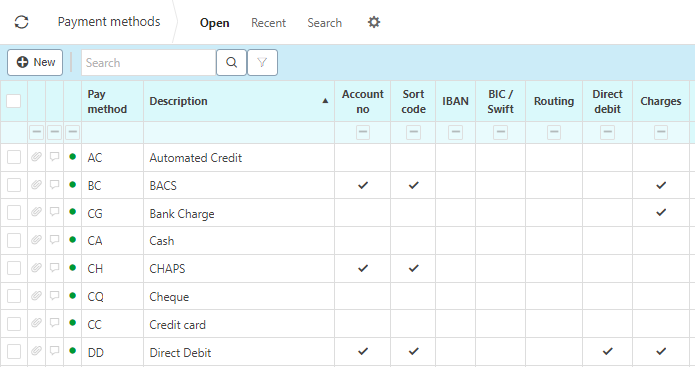
Task: Open the comment bubble for Cheque
Action: coord(54,296)
